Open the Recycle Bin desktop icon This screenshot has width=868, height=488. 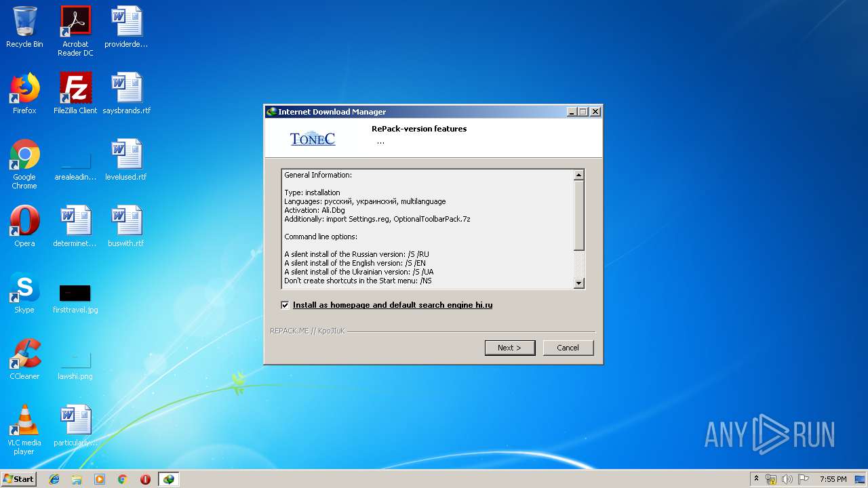24,27
